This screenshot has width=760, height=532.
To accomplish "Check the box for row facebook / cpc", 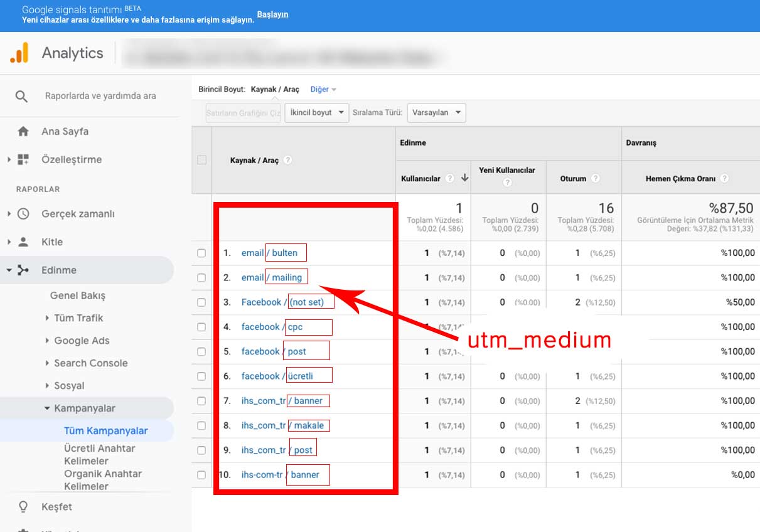I will pyautogui.click(x=201, y=327).
